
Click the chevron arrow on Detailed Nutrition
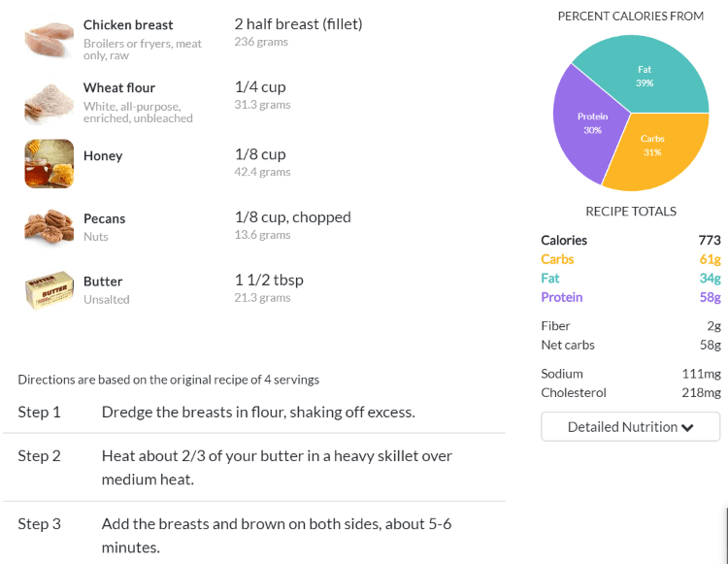(x=687, y=427)
